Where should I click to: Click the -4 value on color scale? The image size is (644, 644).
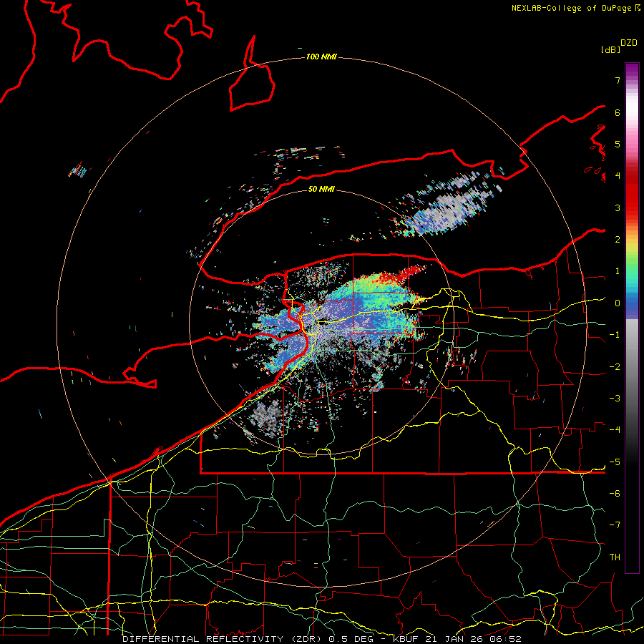point(615,430)
